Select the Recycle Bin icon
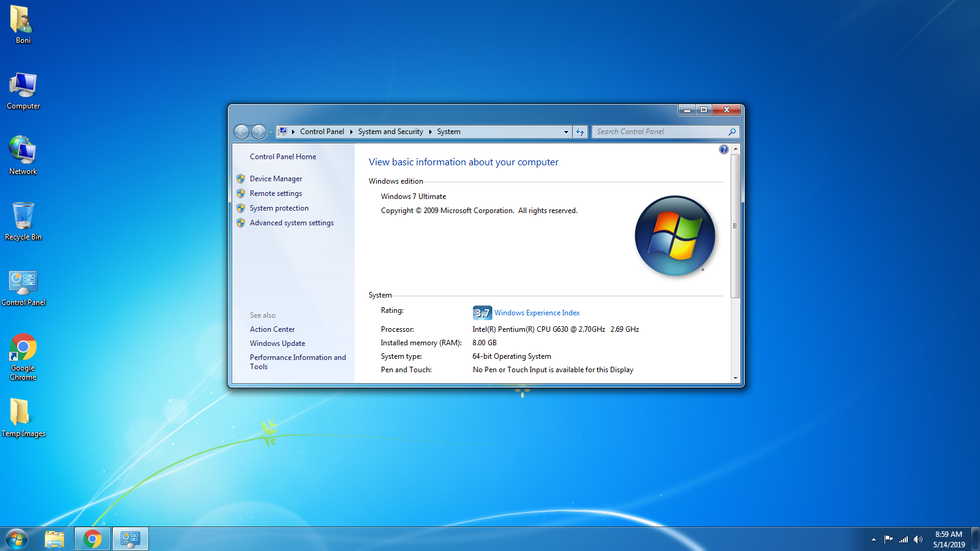980x551 pixels. click(23, 221)
